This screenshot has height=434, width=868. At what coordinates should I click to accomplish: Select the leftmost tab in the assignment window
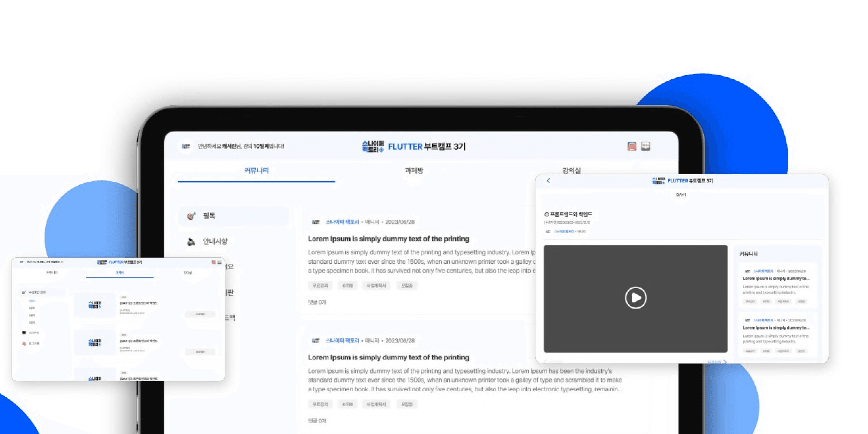click(x=52, y=273)
